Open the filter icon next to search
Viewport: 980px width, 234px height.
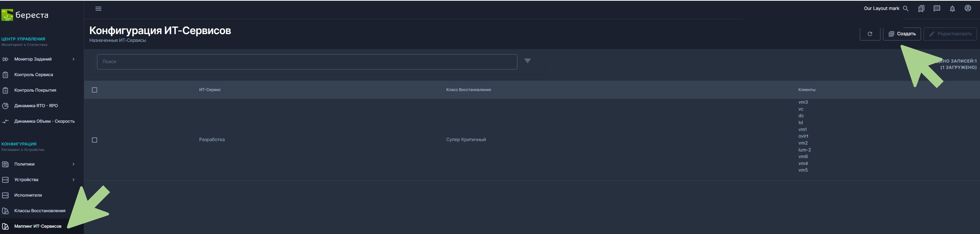[x=527, y=61]
